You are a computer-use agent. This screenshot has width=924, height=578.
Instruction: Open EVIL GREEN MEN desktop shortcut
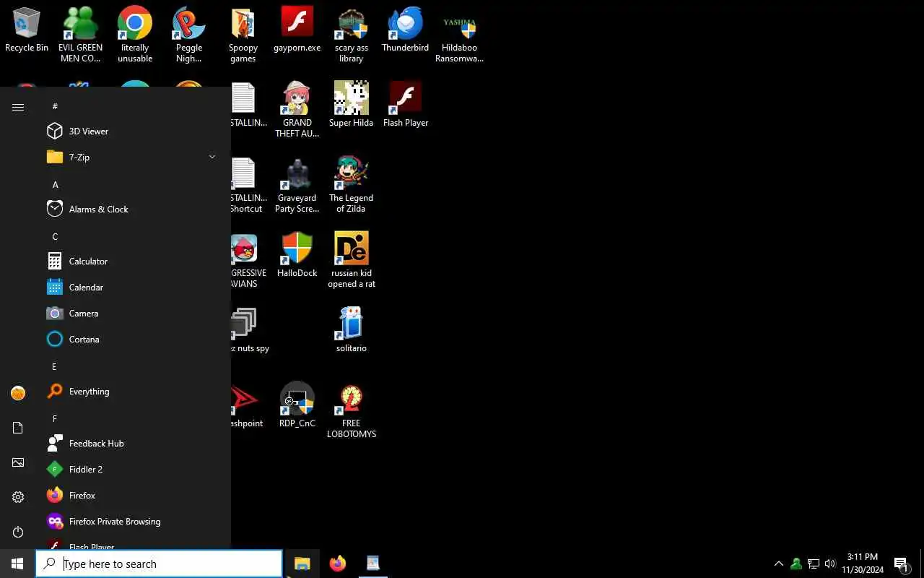pyautogui.click(x=80, y=35)
